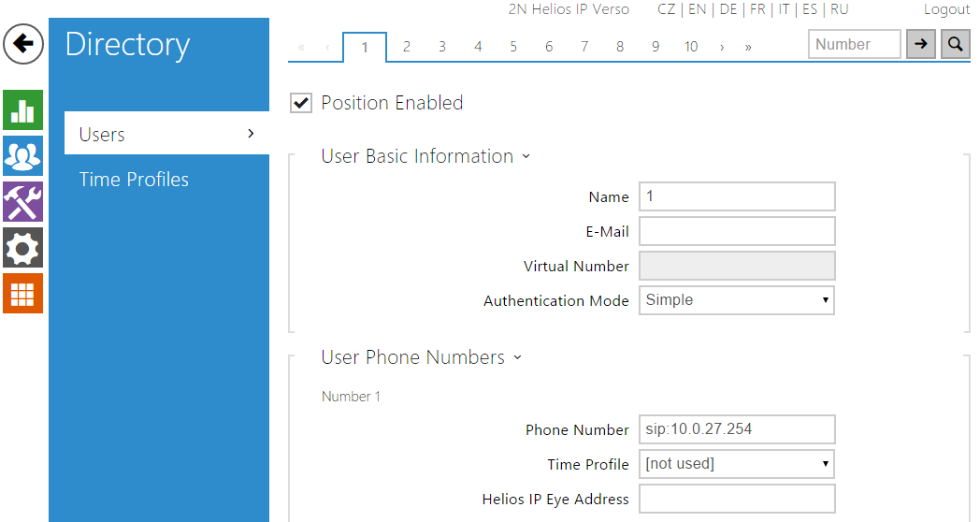Click the Logout link
Viewport: 980px width, 522px height.
pos(946,9)
